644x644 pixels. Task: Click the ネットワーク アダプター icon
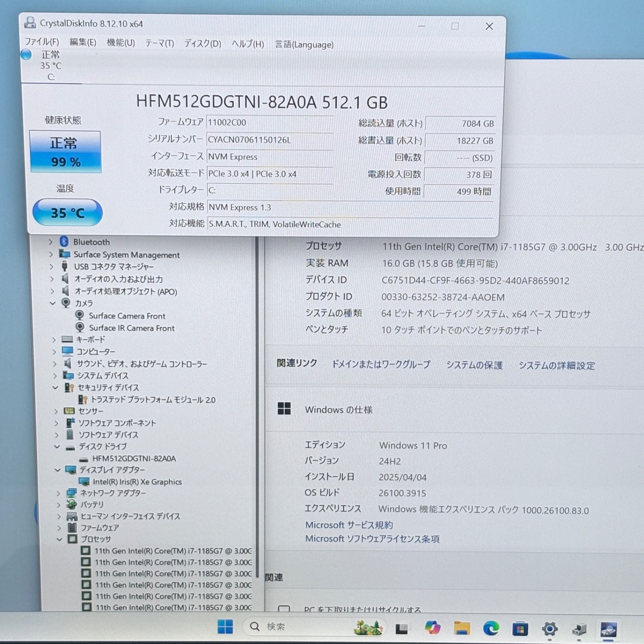coord(72,493)
